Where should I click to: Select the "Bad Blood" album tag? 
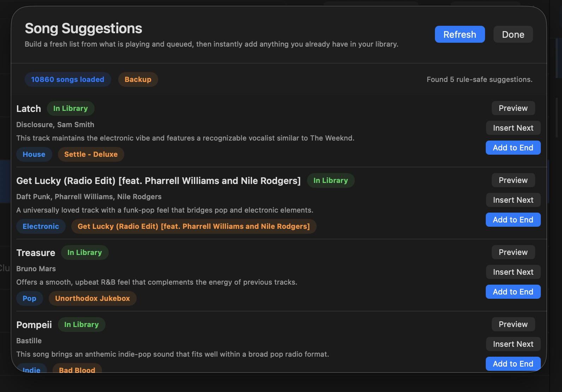coord(77,368)
